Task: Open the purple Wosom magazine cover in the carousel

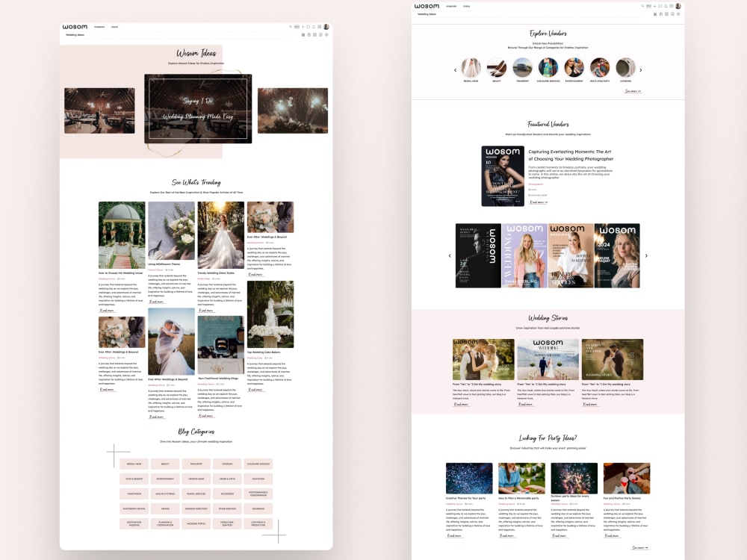Action: click(x=524, y=255)
